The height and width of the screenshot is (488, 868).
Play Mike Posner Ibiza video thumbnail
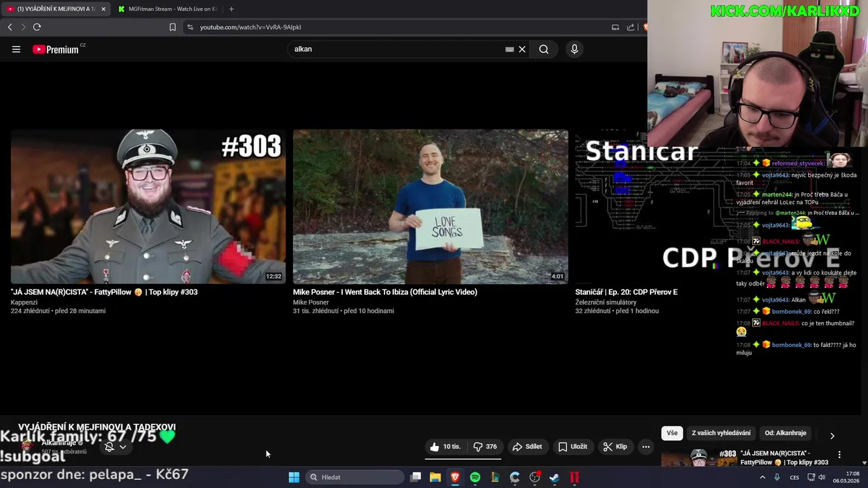tap(430, 207)
